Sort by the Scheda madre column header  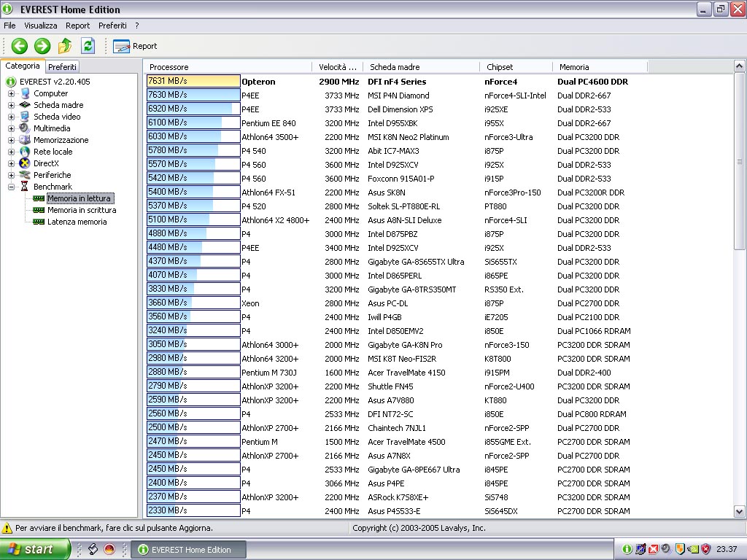(421, 67)
